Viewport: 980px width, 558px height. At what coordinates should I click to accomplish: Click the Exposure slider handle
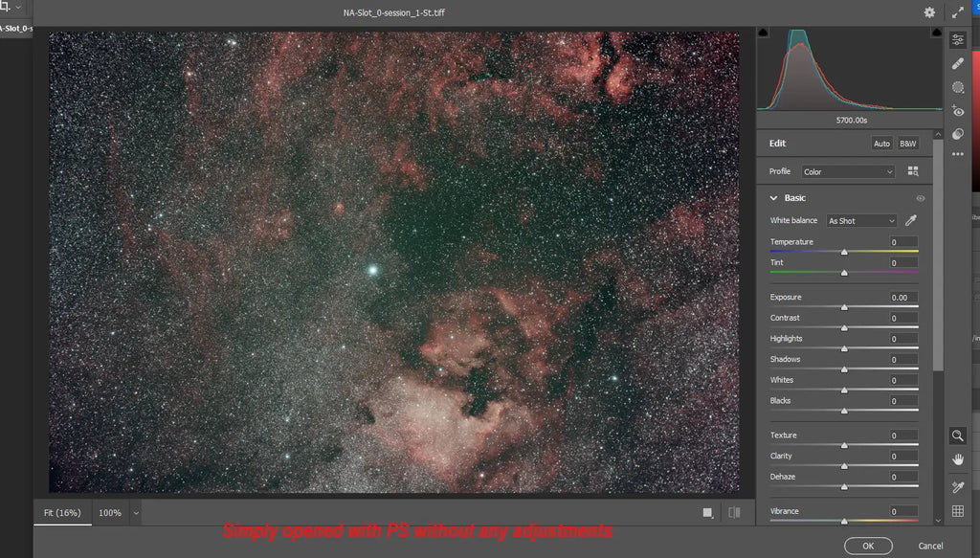(x=844, y=307)
